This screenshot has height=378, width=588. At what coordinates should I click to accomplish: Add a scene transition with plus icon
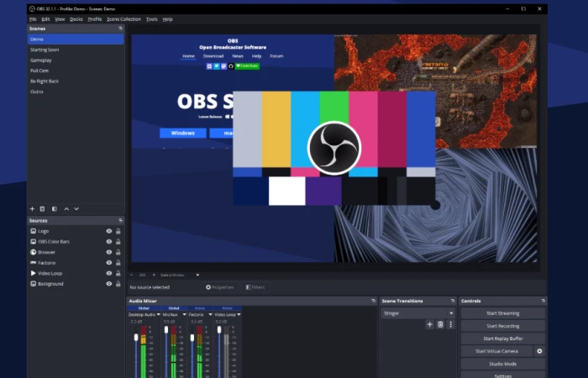coord(430,324)
